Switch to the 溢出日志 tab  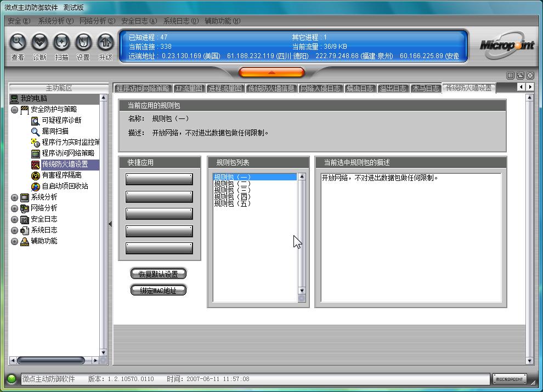pyautogui.click(x=393, y=88)
